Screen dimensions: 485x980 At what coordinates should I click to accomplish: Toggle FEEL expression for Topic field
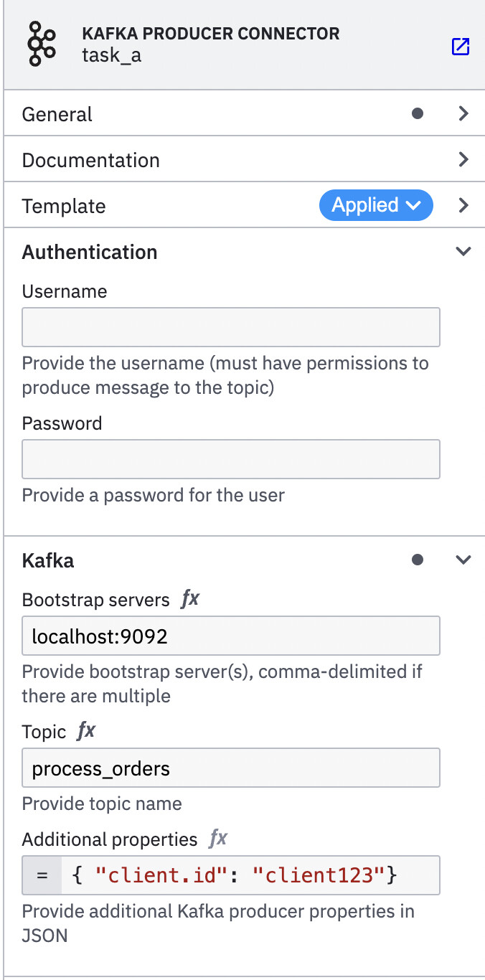(86, 731)
